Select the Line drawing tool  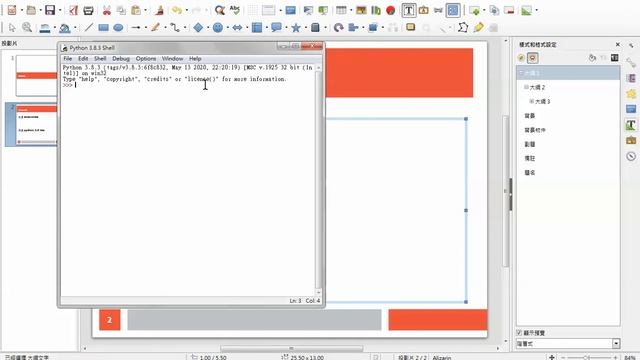click(x=89, y=27)
